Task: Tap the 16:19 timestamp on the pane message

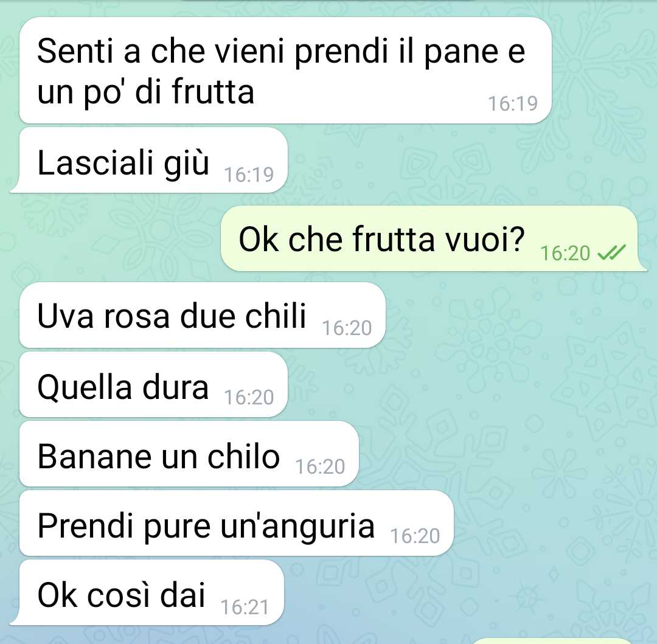Action: point(513,103)
